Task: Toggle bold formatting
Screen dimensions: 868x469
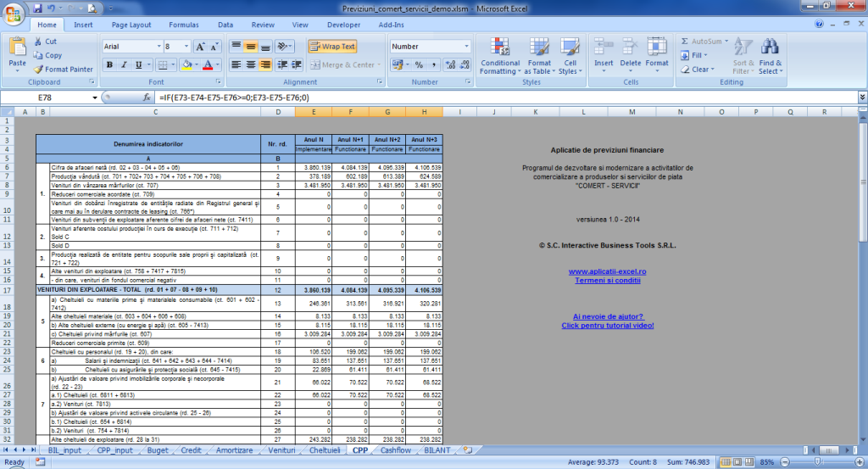Action: click(x=109, y=64)
